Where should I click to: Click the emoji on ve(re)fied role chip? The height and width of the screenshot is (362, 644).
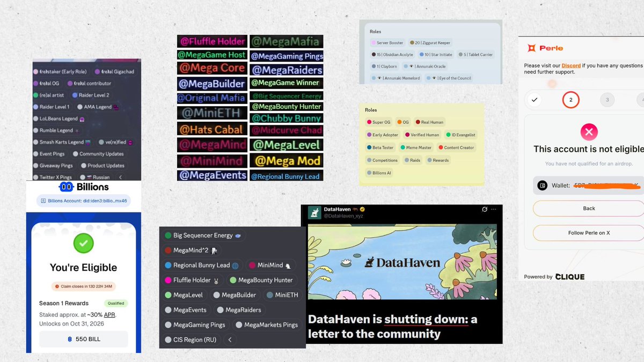click(131, 142)
